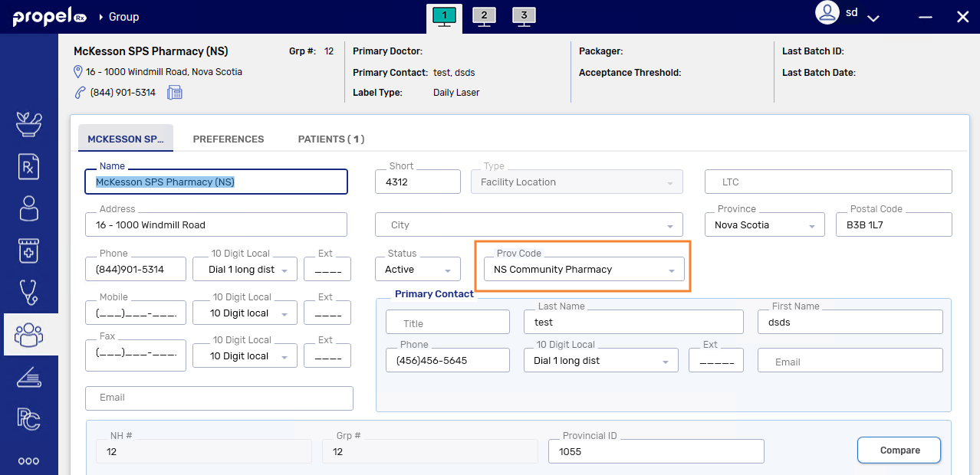Expand the Prov Code dropdown
This screenshot has height=475, width=980.
point(671,270)
